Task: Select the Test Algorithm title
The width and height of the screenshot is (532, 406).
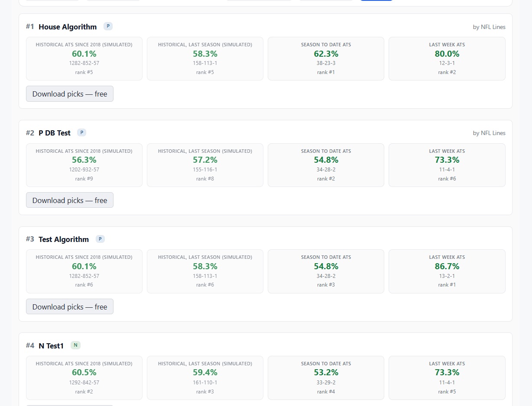Action: [64, 239]
